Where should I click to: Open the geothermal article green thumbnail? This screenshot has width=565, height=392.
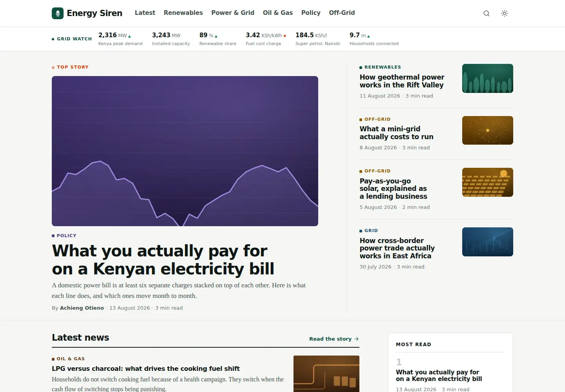(x=488, y=78)
